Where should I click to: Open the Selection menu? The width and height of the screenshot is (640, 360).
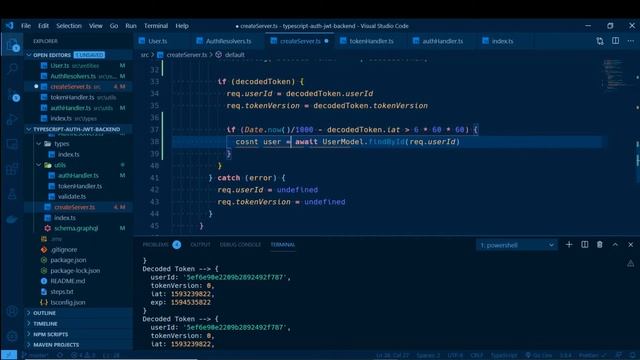(x=69, y=26)
